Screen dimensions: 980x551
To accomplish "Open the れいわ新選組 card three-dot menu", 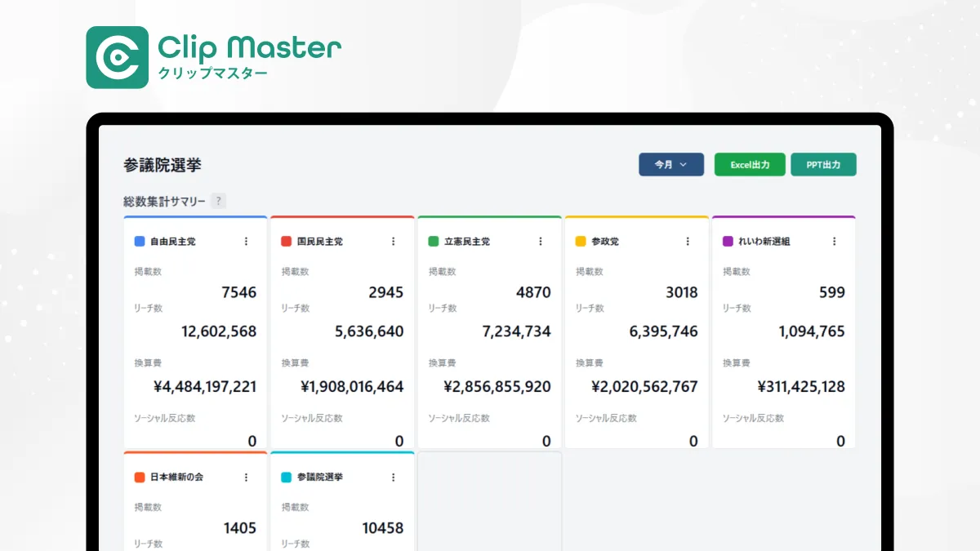I will point(834,242).
